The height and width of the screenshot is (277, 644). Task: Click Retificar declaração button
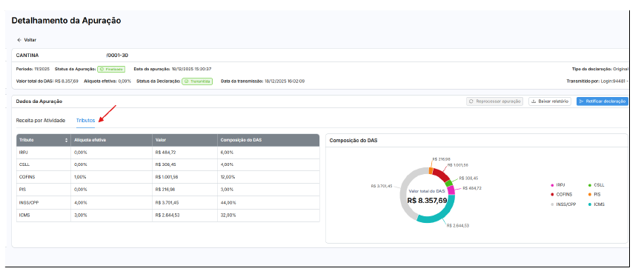coord(602,101)
